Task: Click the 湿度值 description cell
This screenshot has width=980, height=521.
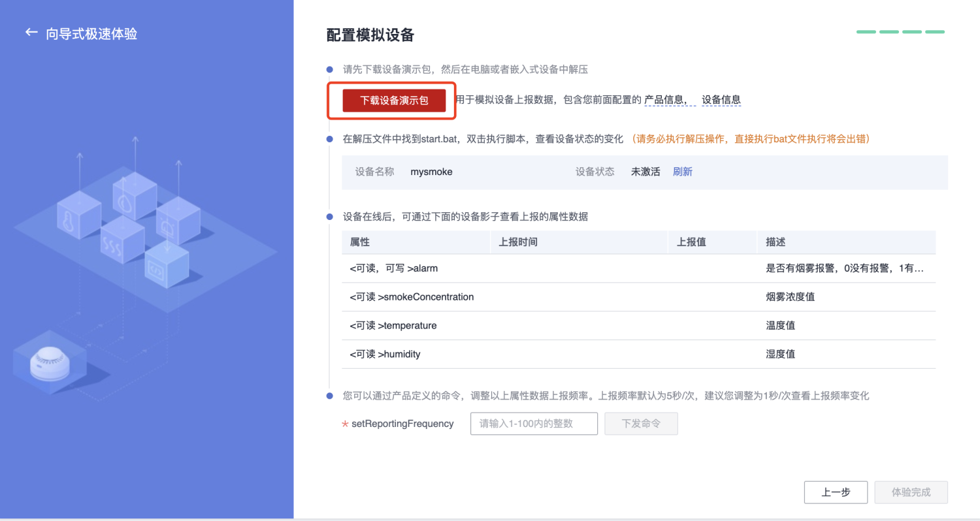Action: point(781,355)
